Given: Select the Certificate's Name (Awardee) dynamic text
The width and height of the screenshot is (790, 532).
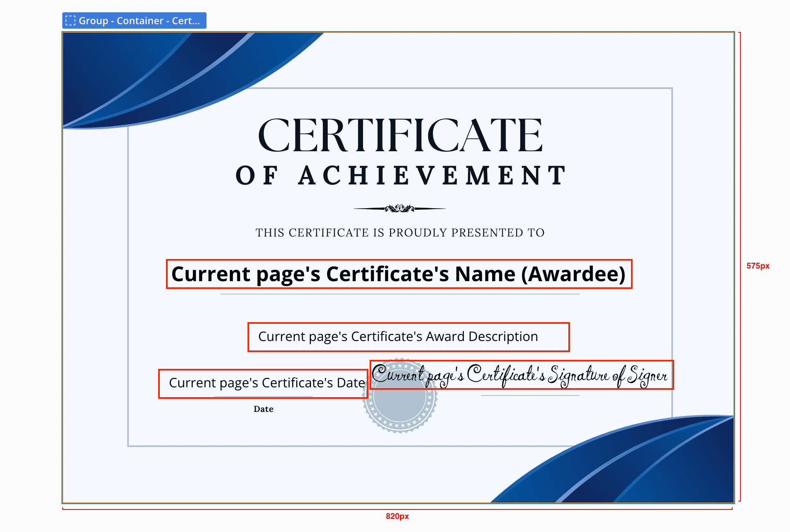Looking at the screenshot, I should click(x=399, y=274).
